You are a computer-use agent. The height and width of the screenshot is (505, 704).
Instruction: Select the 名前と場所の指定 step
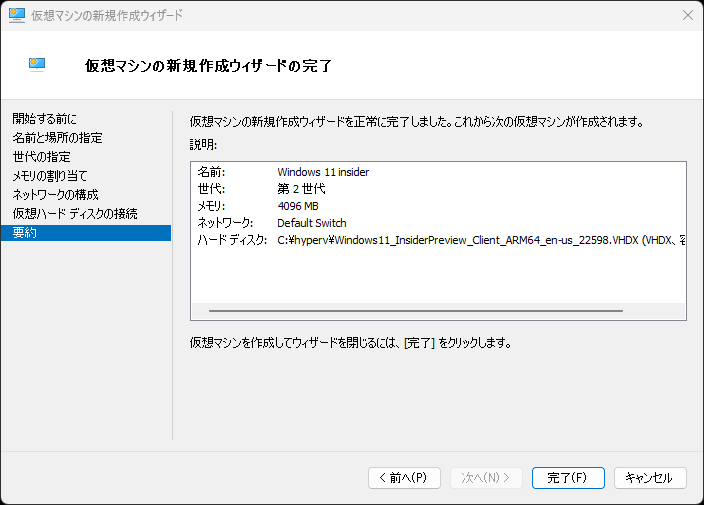pos(57,138)
